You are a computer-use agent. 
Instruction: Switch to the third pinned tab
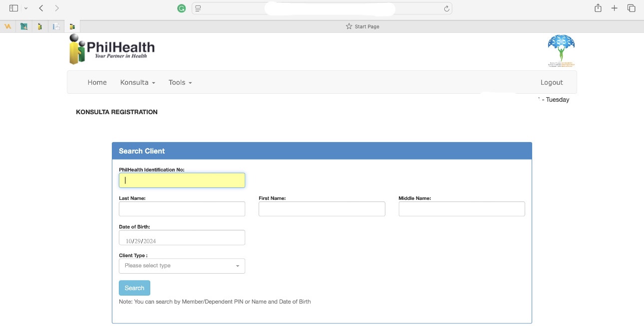[40, 26]
